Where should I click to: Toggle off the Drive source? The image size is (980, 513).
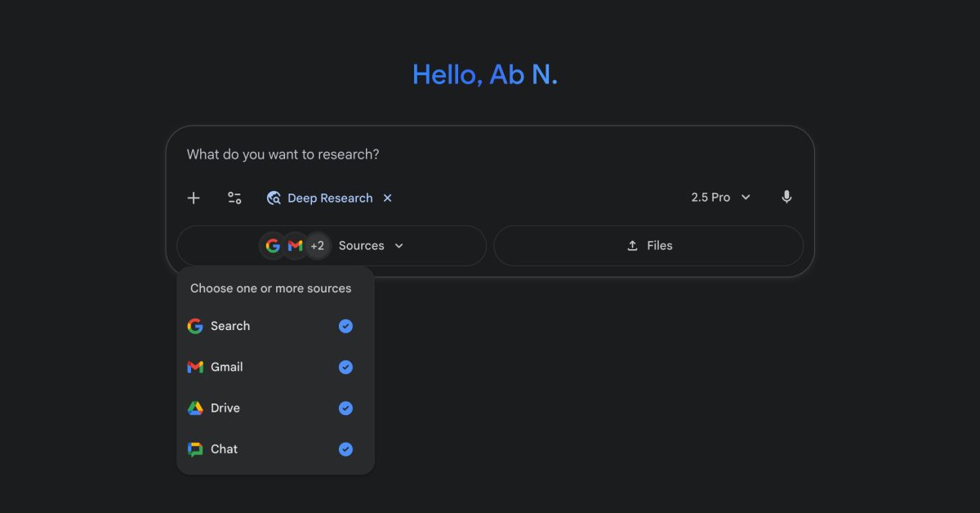pos(345,408)
